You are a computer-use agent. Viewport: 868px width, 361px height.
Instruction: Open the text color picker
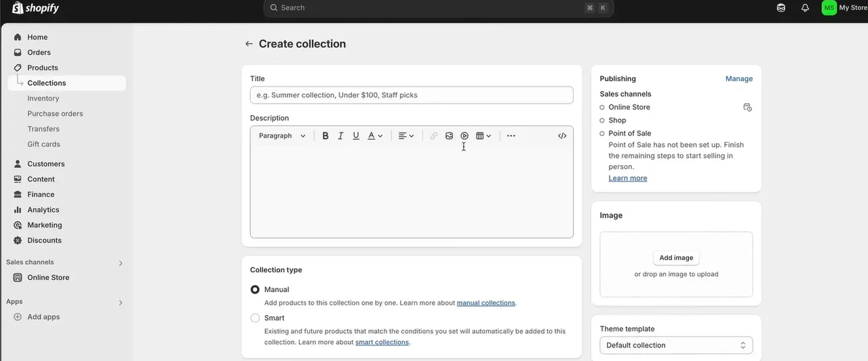375,136
